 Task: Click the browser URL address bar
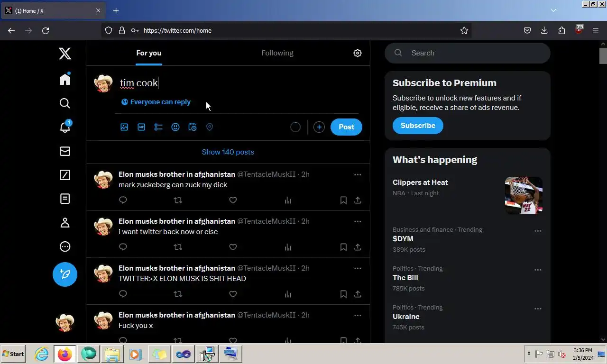pos(287,30)
